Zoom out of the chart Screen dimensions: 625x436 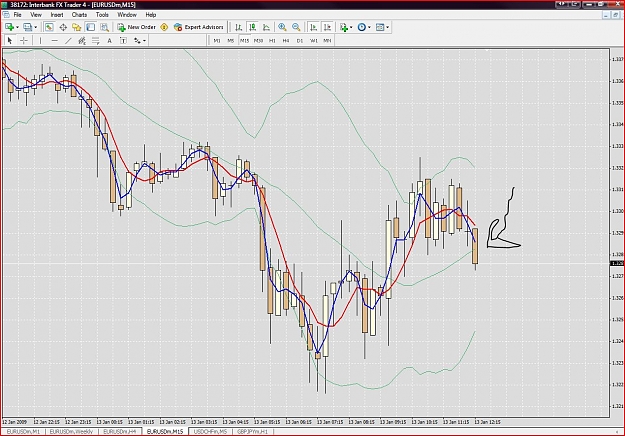click(x=296, y=27)
